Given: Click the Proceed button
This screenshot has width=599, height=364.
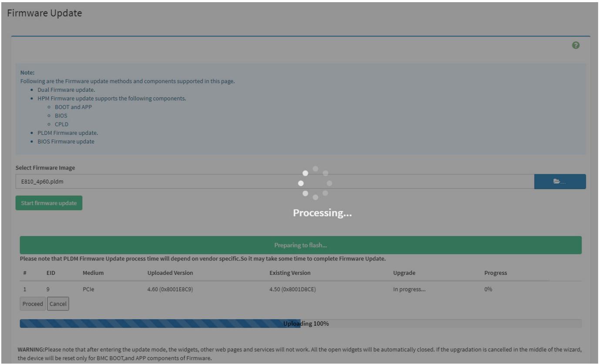Looking at the screenshot, I should [x=33, y=304].
